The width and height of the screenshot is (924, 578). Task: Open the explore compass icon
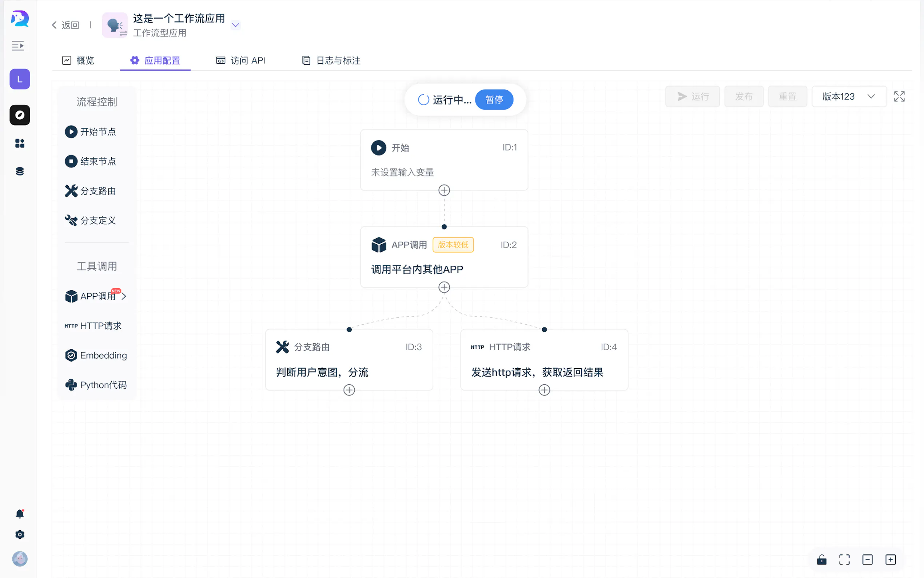pyautogui.click(x=20, y=115)
